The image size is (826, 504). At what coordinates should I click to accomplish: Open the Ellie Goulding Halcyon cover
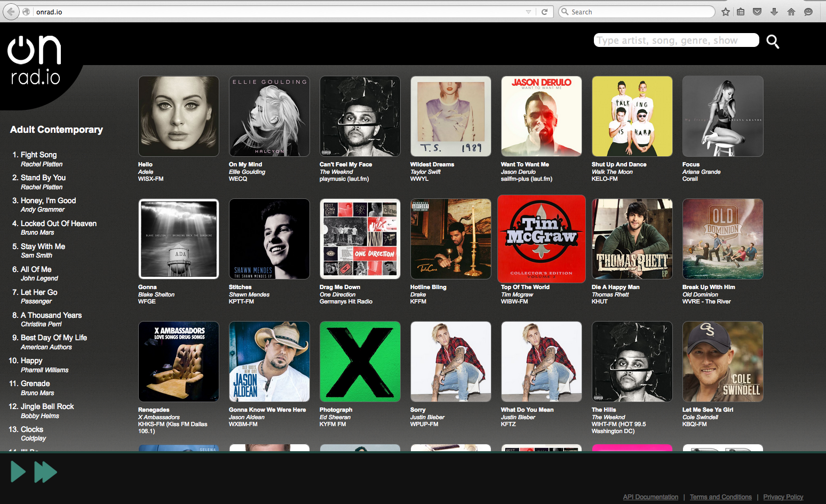[269, 116]
